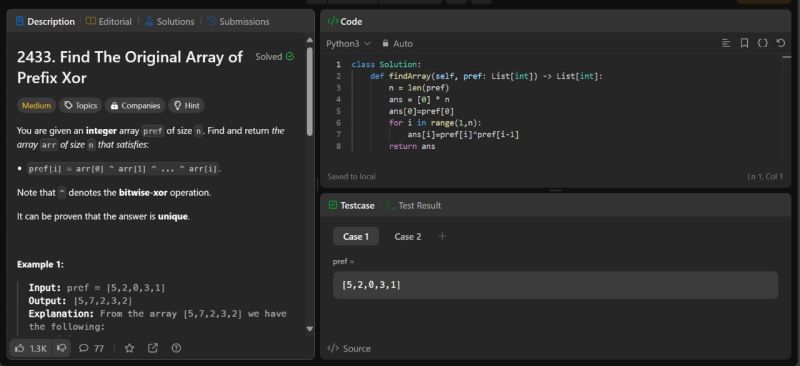The height and width of the screenshot is (366, 800).
Task: Select Case 2 testcase
Action: (x=408, y=236)
